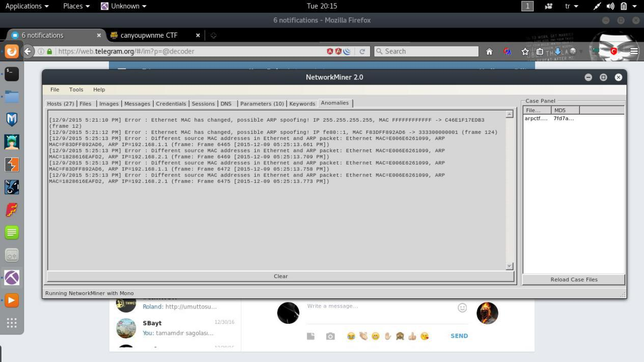Image resolution: width=644 pixels, height=362 pixels.
Task: Switch to the Sessions tab
Action: pos(203,103)
